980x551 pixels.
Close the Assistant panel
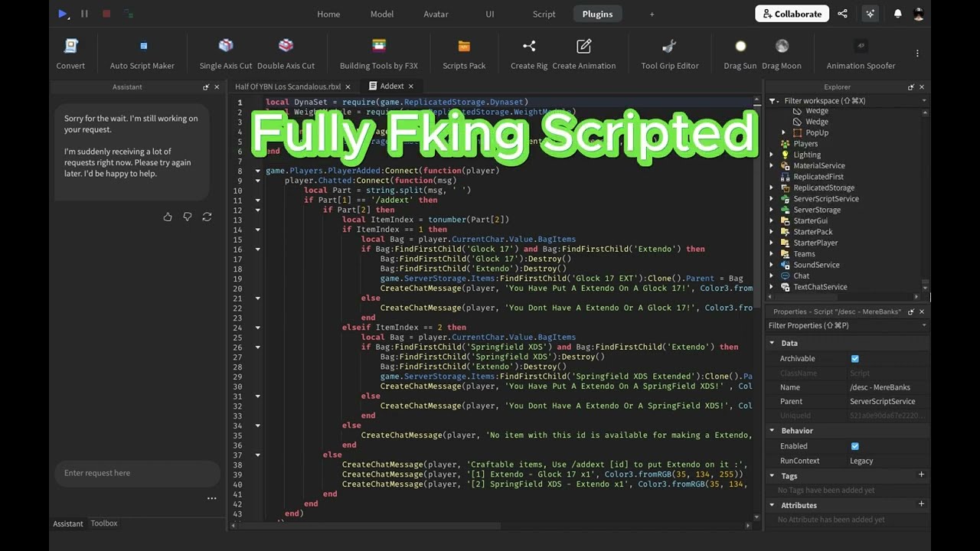(x=217, y=87)
